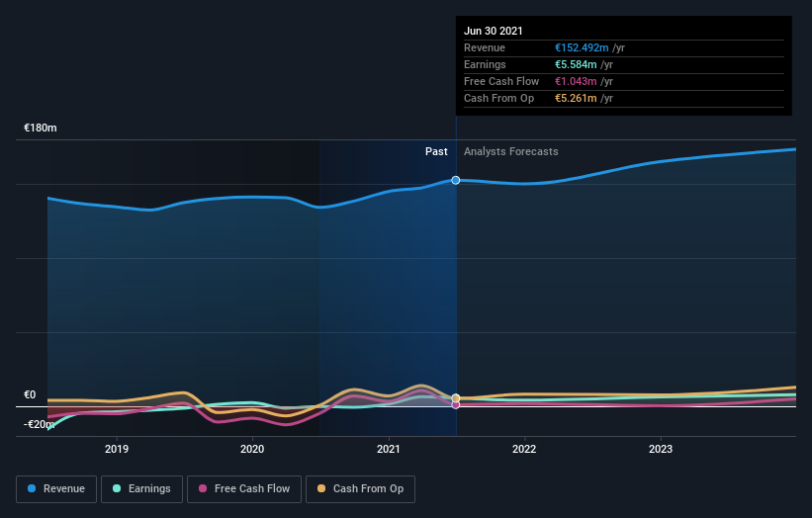The height and width of the screenshot is (518, 812).
Task: Click the €5.584m earnings value
Action: tap(576, 64)
